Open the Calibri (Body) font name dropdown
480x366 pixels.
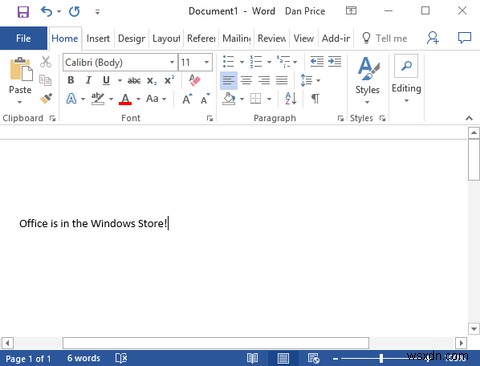(x=172, y=62)
